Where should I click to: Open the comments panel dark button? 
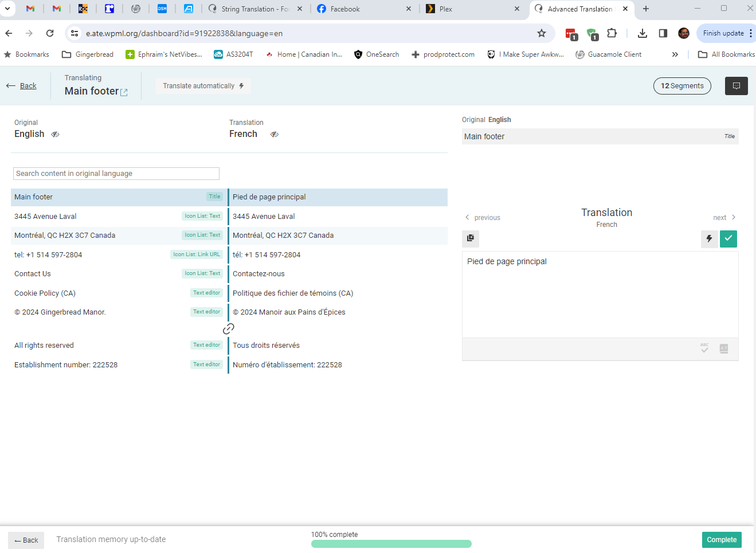tap(736, 86)
